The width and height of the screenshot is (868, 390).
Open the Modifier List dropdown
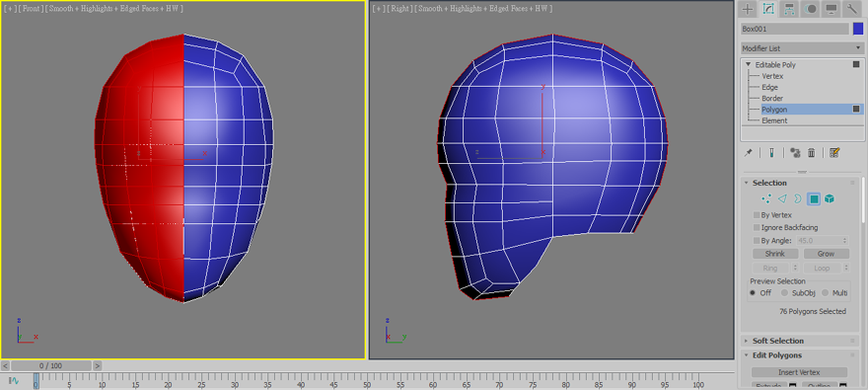pos(802,48)
